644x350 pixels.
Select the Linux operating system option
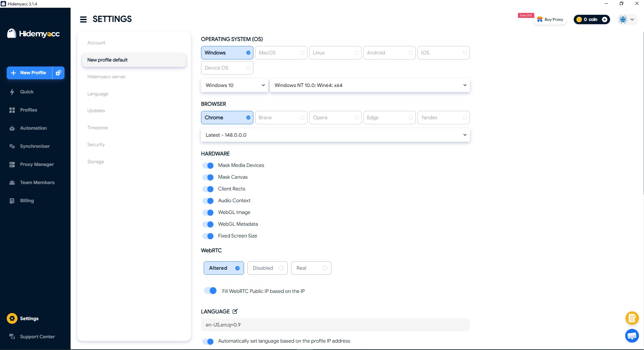click(335, 53)
